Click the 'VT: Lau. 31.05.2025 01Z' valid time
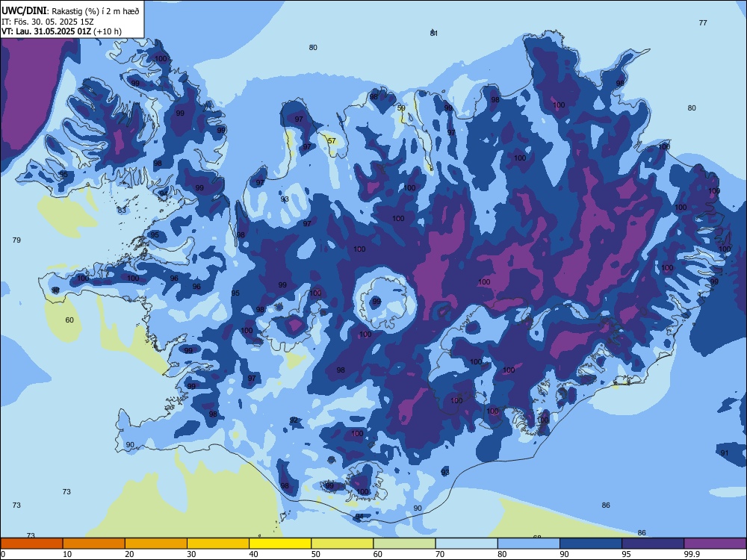The width and height of the screenshot is (747, 560). tap(46, 31)
